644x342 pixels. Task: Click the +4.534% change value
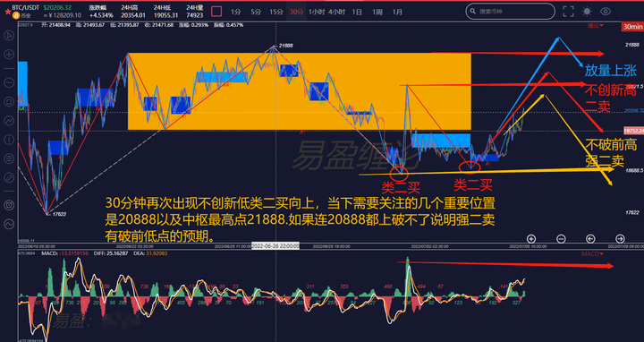(x=100, y=15)
